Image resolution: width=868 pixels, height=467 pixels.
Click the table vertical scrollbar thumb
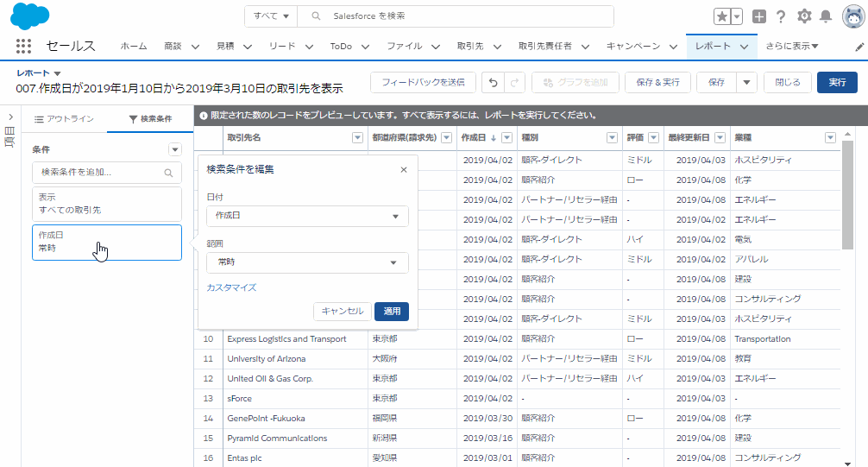847,194
